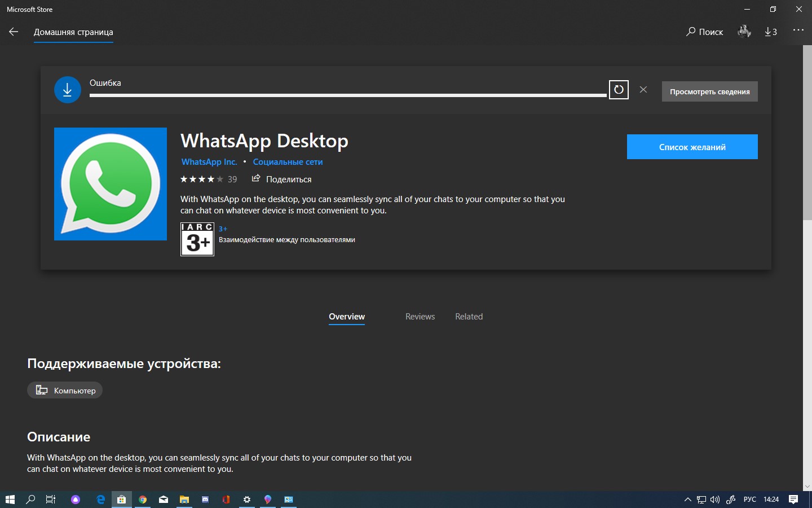Click the scrollbar down arrow
Screen dimensions: 812x508
pos(807,486)
